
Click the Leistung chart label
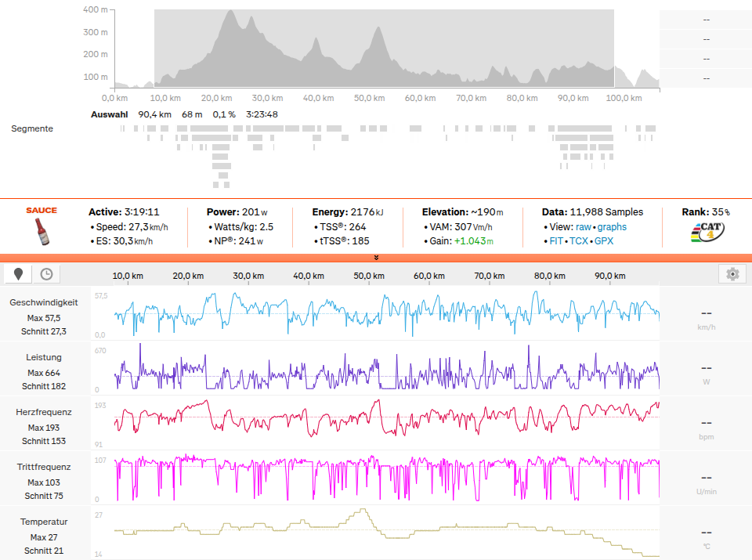44,357
